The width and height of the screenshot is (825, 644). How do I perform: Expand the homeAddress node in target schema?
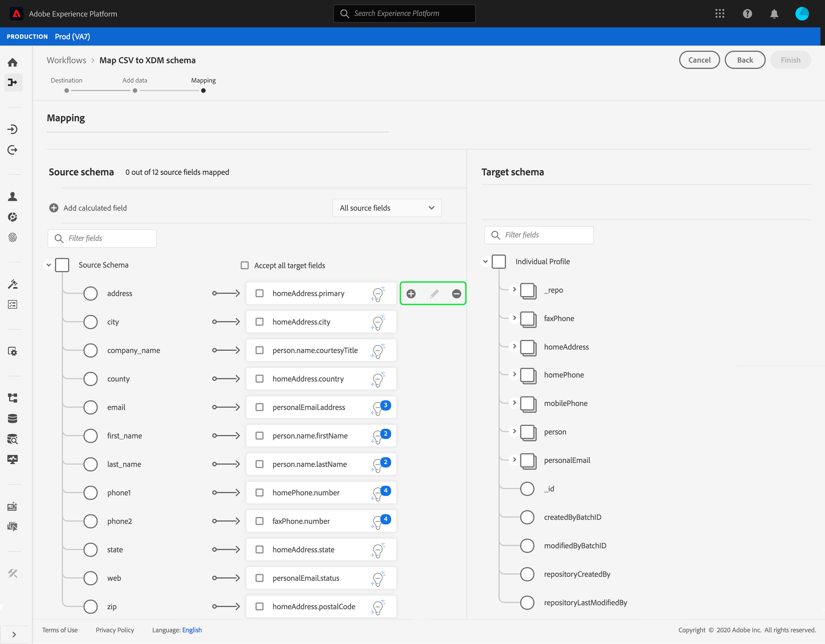pyautogui.click(x=514, y=346)
